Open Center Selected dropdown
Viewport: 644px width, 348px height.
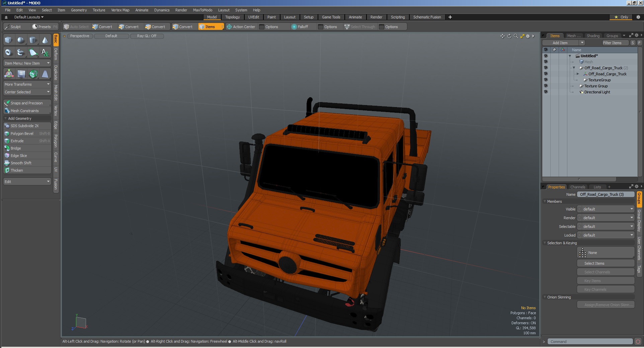[x=27, y=92]
